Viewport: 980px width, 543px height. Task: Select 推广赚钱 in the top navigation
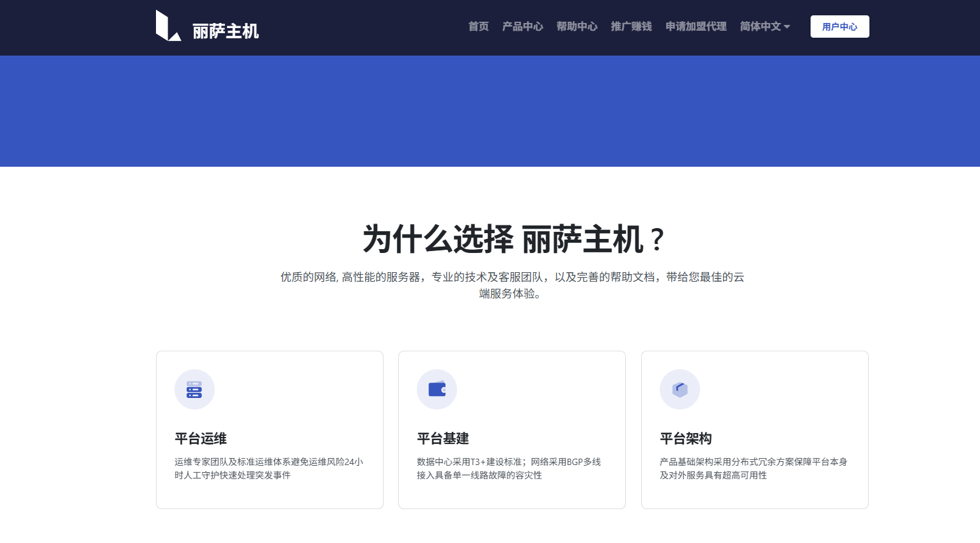pyautogui.click(x=631, y=27)
